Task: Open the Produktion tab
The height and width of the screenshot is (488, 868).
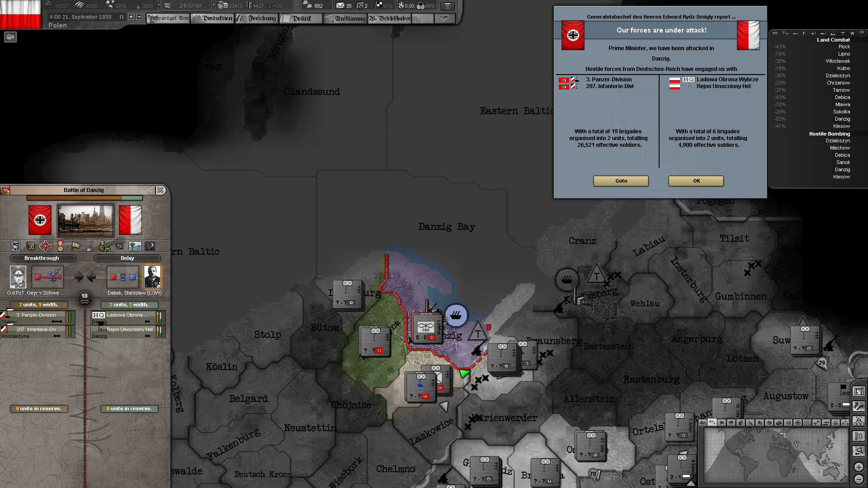Action: click(x=212, y=18)
